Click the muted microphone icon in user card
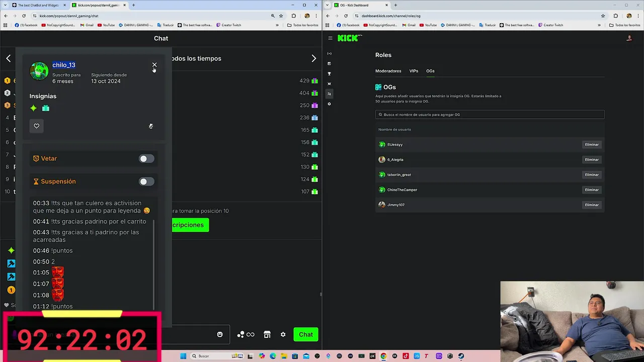The image size is (644, 362). 151,126
